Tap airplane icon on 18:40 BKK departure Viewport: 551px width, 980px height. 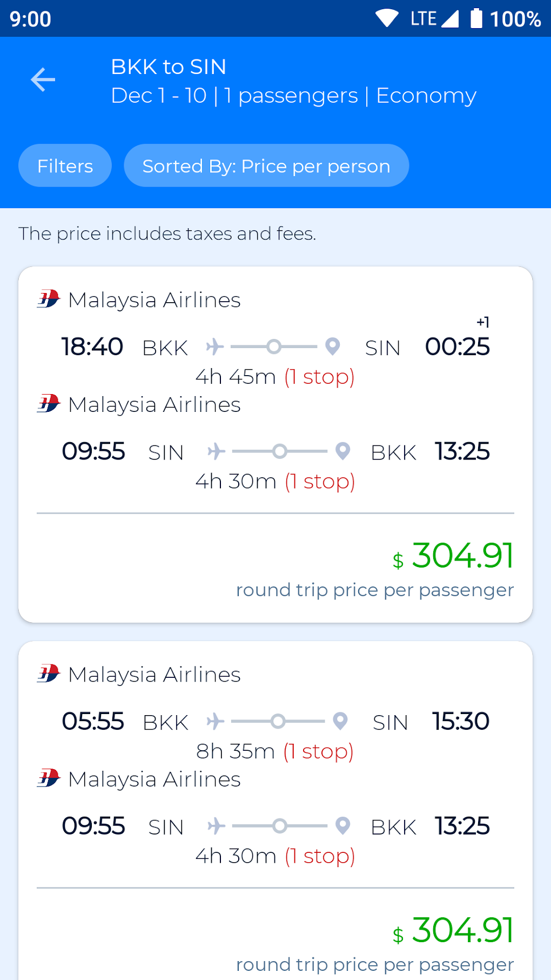[215, 346]
